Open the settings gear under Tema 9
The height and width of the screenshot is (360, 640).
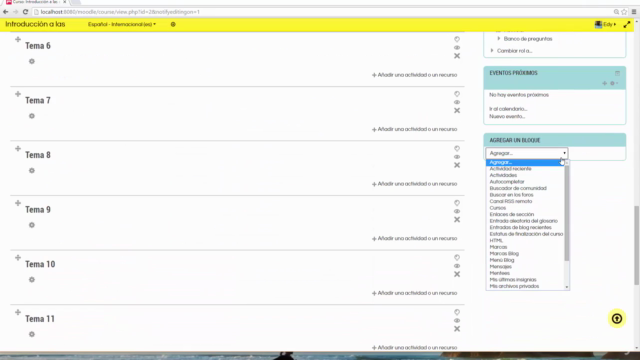click(32, 225)
